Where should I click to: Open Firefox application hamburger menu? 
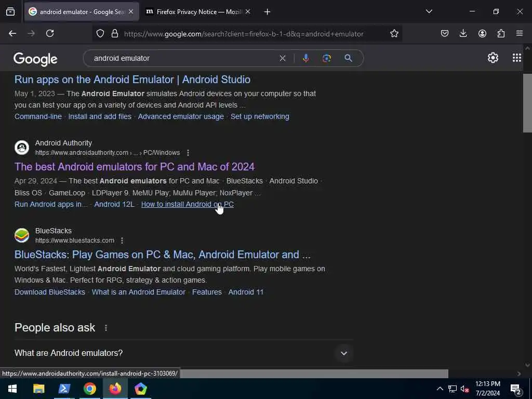point(520,34)
